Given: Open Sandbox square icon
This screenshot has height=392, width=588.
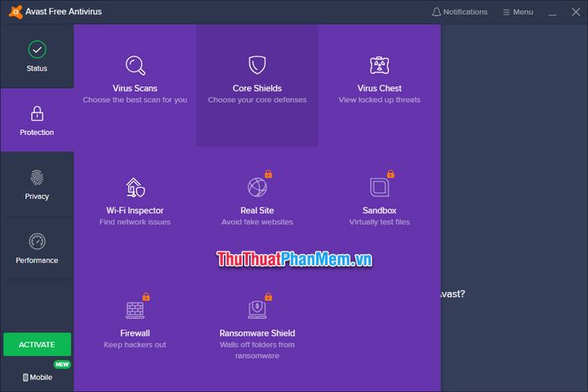Looking at the screenshot, I should click(380, 187).
